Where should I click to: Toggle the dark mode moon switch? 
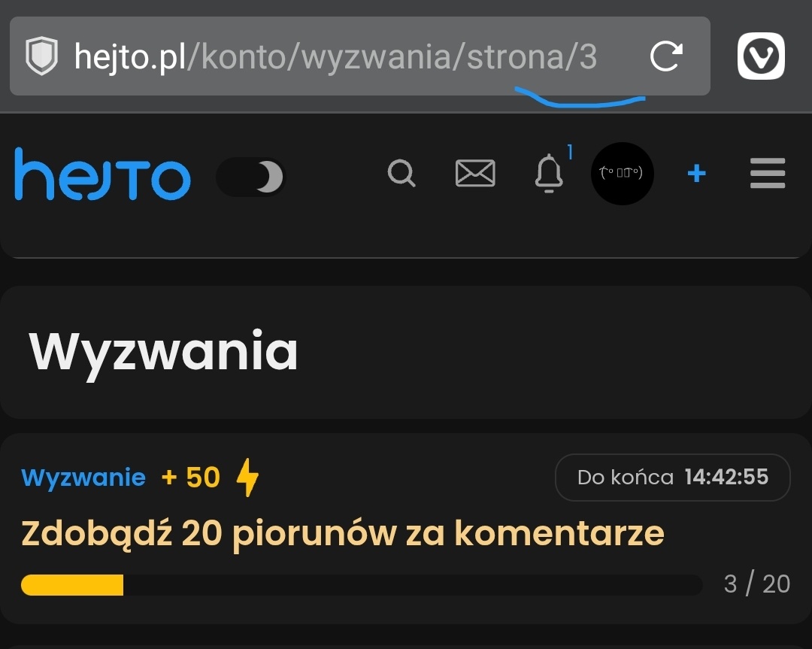coord(251,177)
